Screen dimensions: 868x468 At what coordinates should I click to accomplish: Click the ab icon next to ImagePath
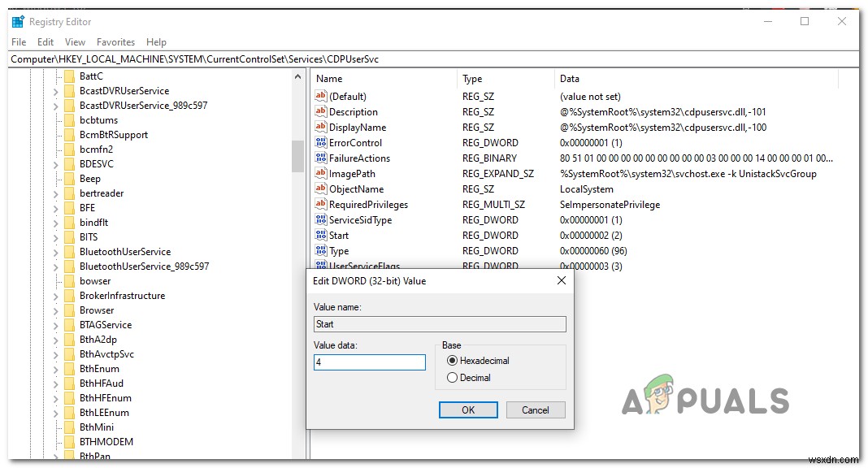(320, 173)
